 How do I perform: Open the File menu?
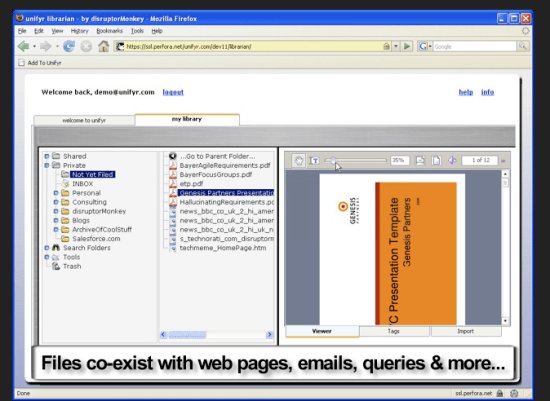[x=22, y=31]
